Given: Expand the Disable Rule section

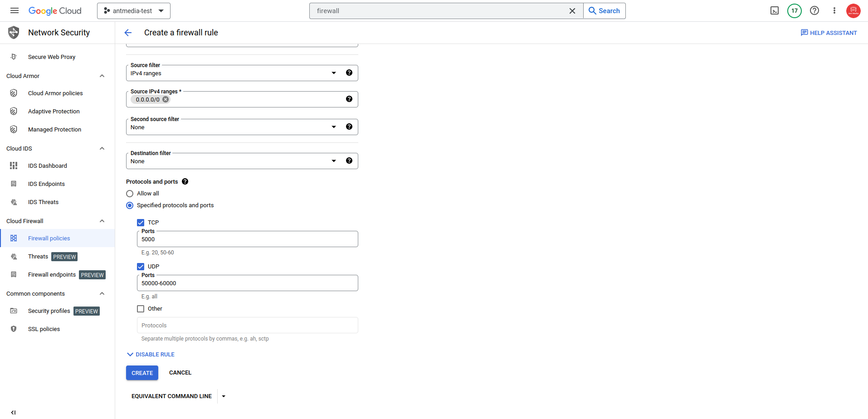Looking at the screenshot, I should tap(151, 355).
